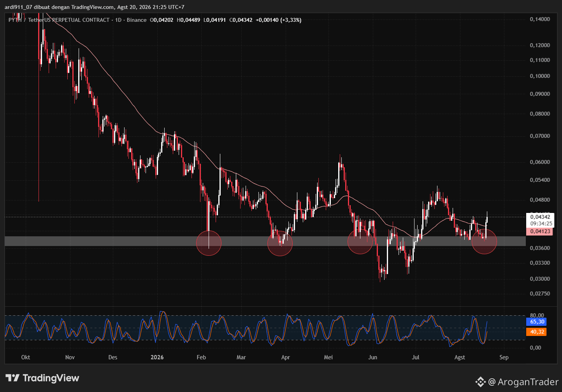This screenshot has height=392, width=562.
Task: Click the 0,06000 price axis label
Action: point(540,162)
